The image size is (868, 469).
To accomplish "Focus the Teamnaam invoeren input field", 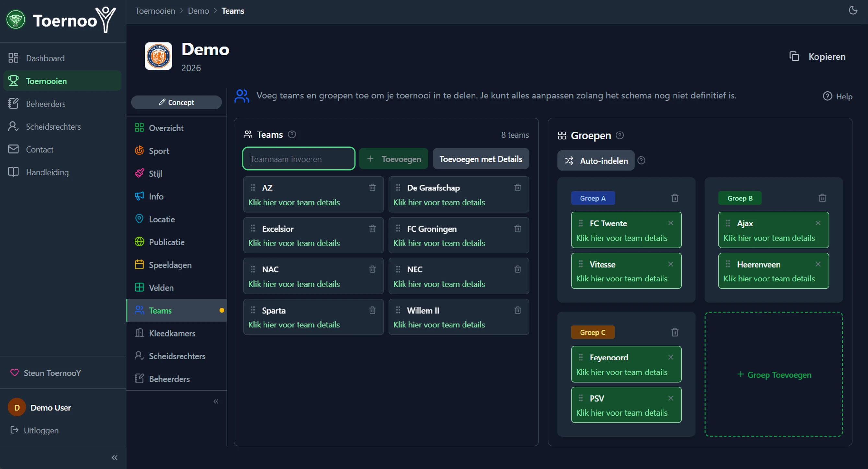I will coord(299,159).
